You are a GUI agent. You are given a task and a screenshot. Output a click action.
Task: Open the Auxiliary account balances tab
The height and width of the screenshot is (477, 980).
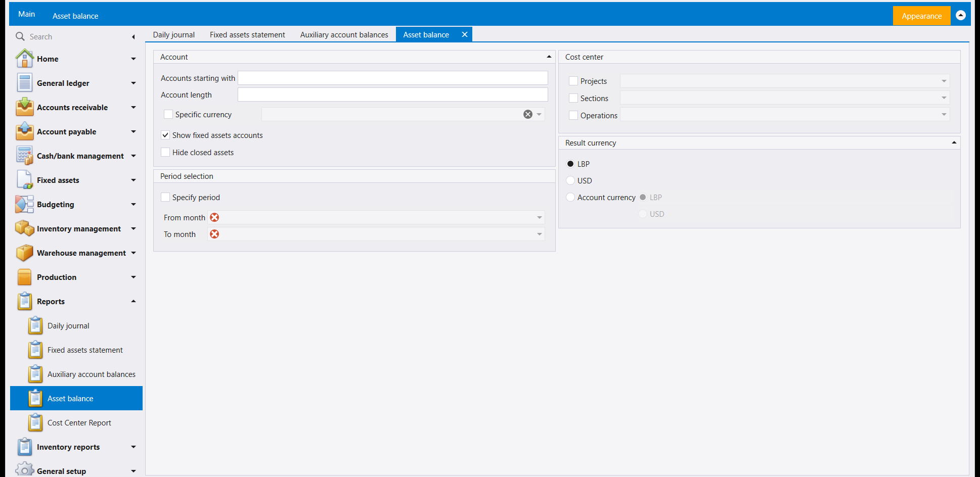pos(344,34)
